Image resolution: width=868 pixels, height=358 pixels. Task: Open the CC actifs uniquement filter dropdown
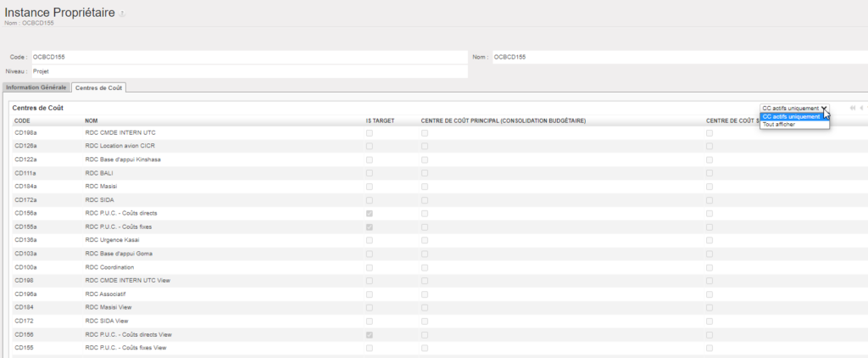click(x=794, y=109)
